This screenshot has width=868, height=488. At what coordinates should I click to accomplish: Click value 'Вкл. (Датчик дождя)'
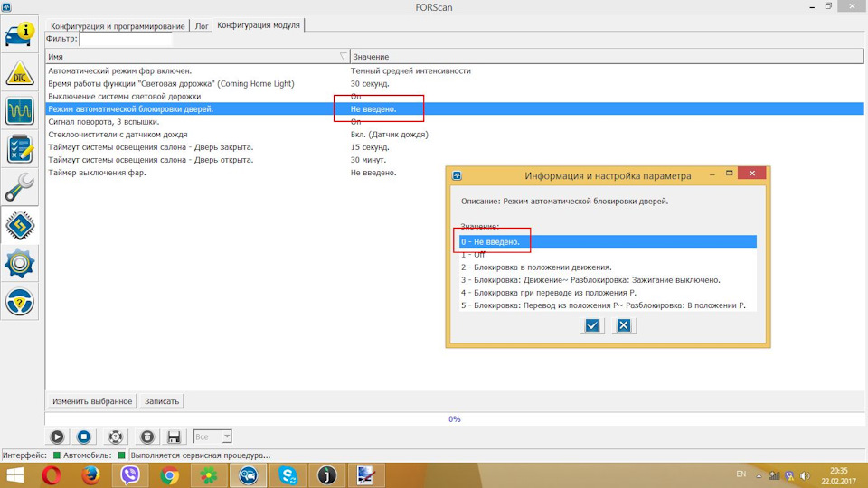click(389, 135)
